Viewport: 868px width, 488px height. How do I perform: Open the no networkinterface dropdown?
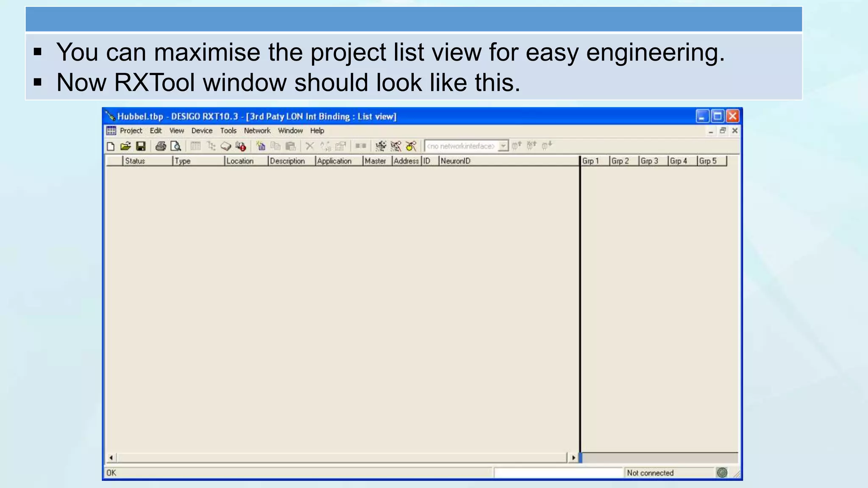[503, 146]
